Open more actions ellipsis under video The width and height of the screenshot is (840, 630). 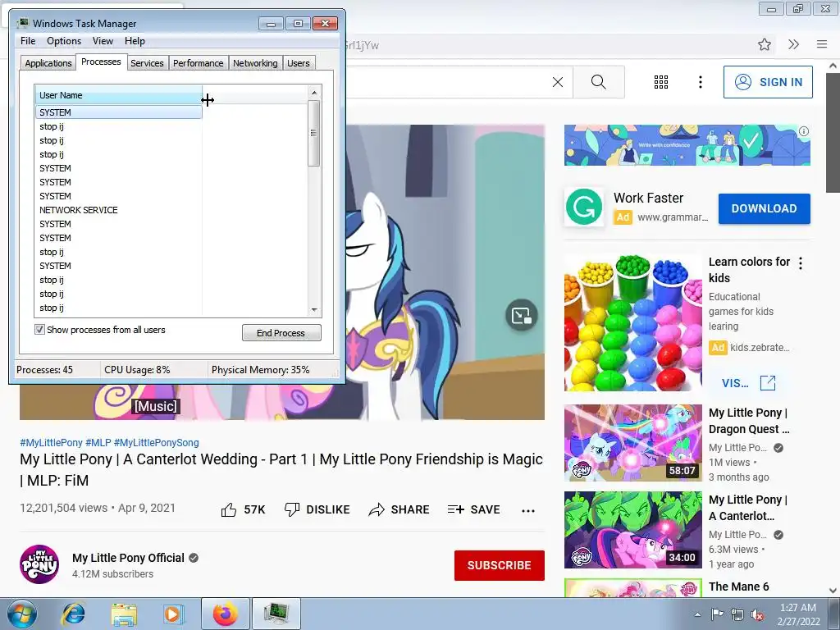[x=528, y=510]
